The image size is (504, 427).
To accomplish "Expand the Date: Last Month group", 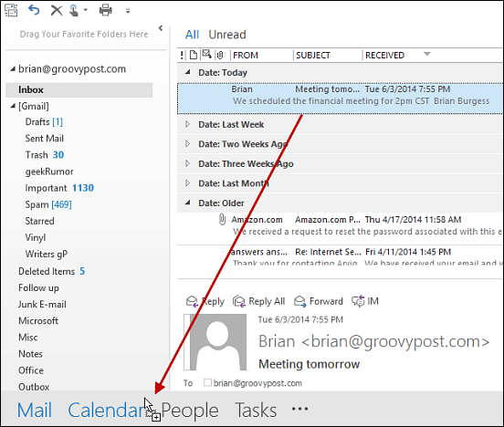I will pos(188,183).
